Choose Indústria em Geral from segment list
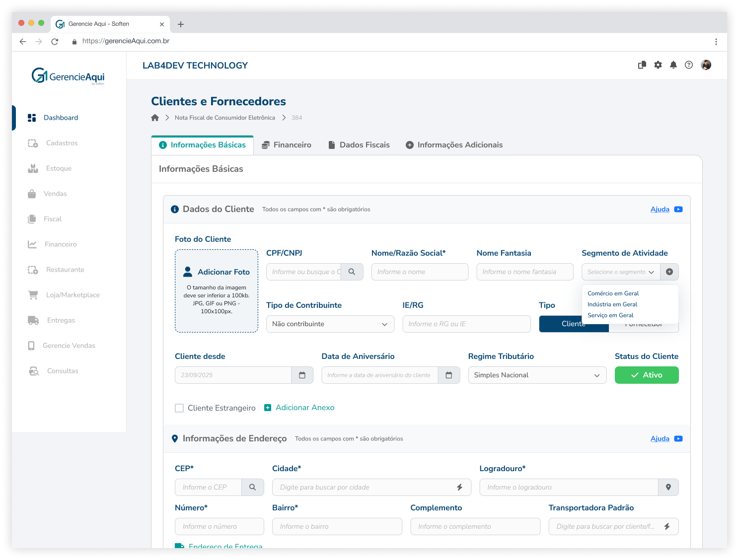 [612, 304]
